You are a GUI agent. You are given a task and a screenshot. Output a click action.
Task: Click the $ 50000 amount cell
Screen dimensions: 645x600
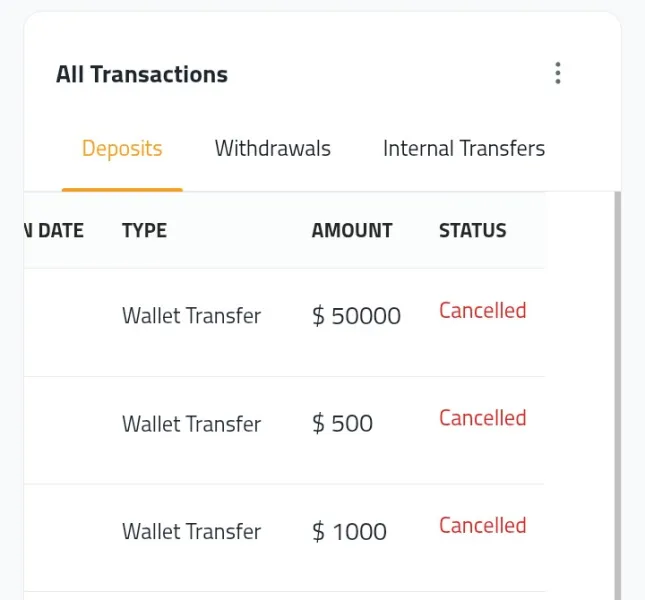click(356, 317)
